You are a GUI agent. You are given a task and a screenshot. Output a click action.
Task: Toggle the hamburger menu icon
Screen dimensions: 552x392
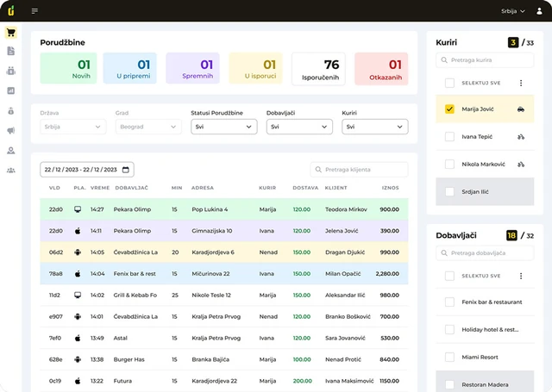click(34, 11)
